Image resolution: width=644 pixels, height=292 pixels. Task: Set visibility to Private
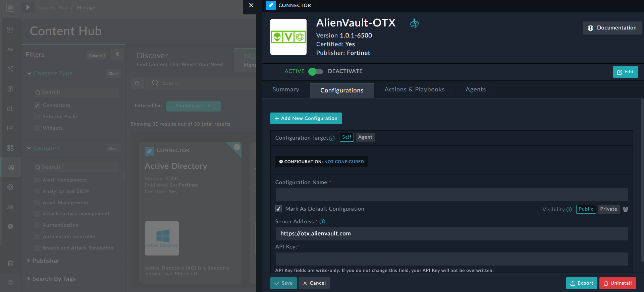pyautogui.click(x=608, y=209)
